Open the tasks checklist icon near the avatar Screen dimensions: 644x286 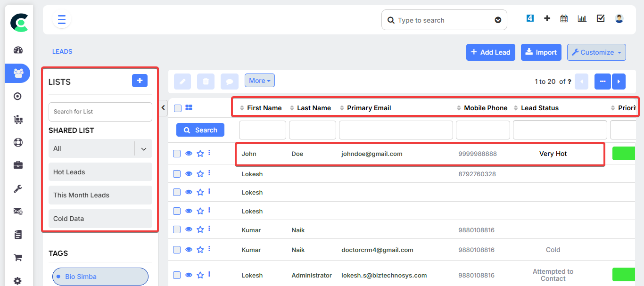(600, 18)
